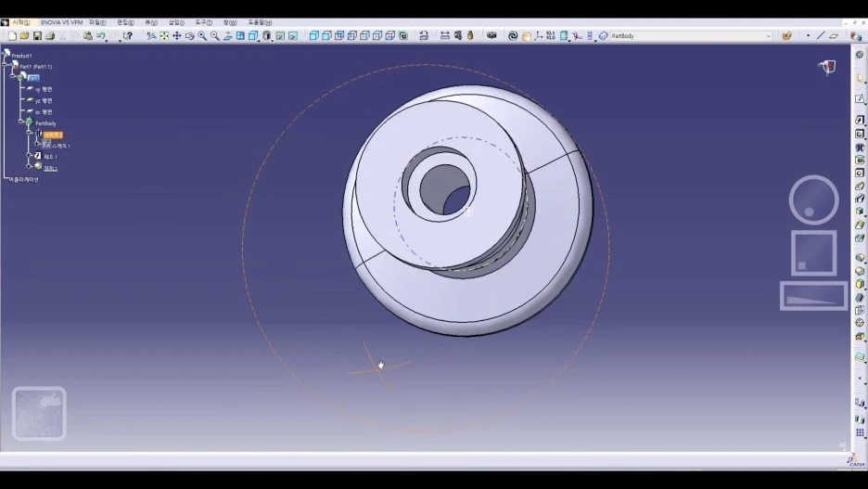The image size is (868, 489).
Task: Click the Measure Item icon
Action: pos(458,36)
